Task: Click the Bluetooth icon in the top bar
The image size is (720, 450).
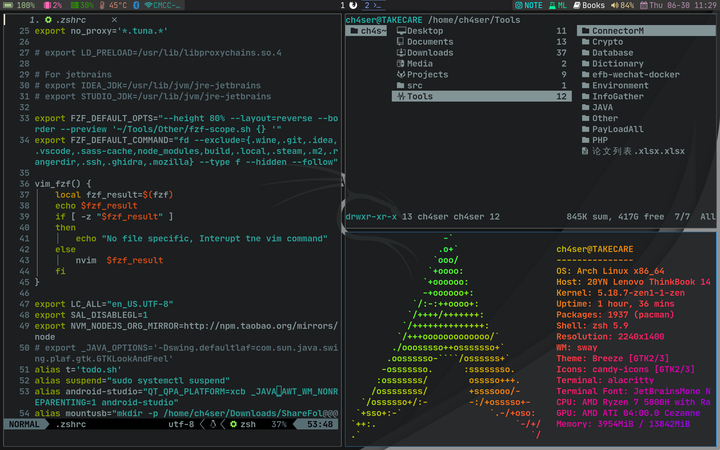Action: pos(136,6)
